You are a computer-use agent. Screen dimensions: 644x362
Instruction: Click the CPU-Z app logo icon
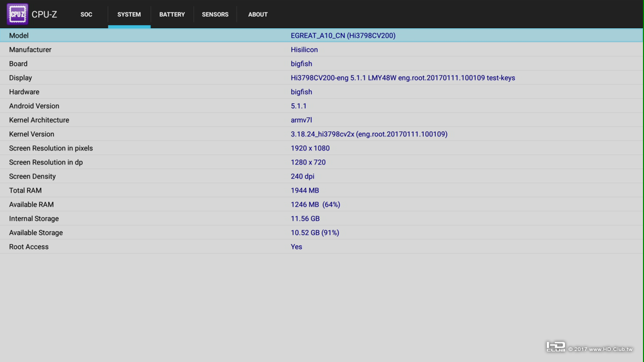click(17, 14)
